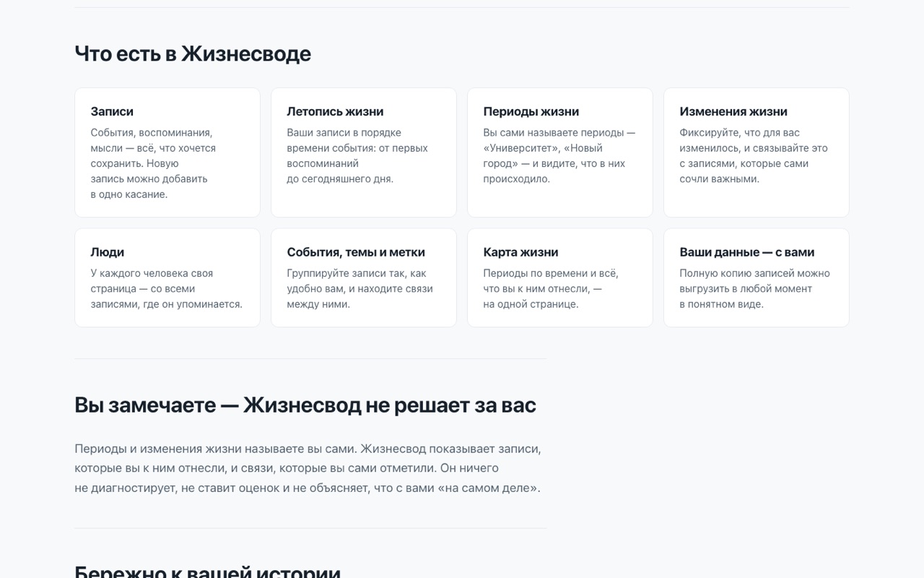Open the 'Периоды жизни' card heading

tap(531, 111)
